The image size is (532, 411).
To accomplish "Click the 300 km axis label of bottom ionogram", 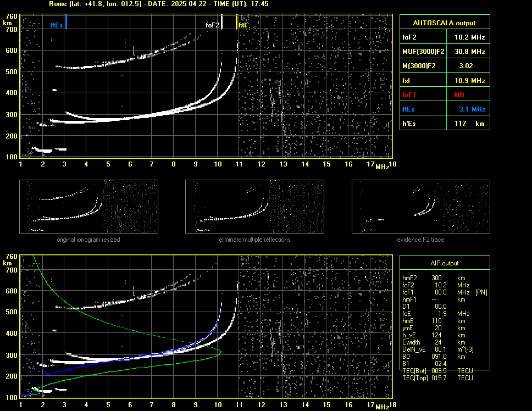I will (12, 355).
